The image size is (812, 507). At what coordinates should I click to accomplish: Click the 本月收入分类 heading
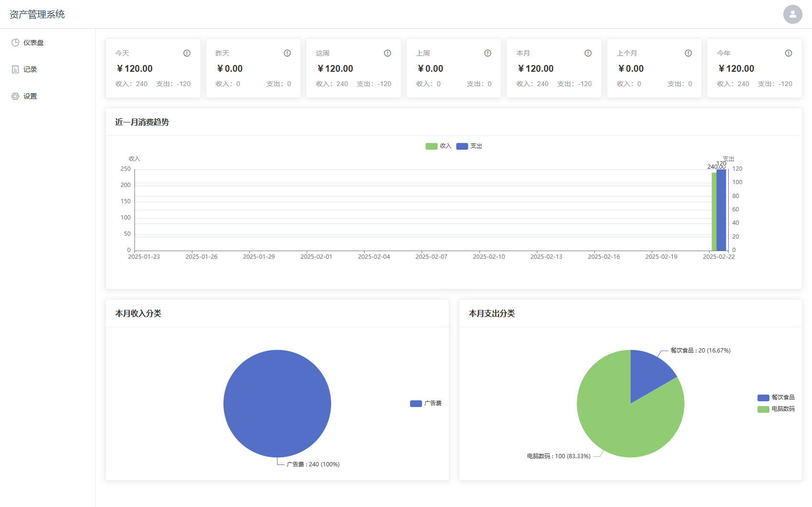138,313
